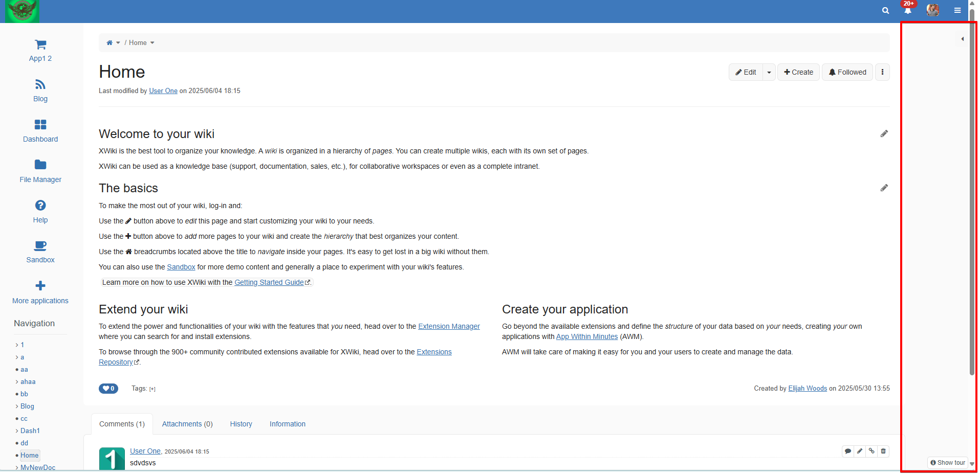
Task: Click the Show tour button
Action: [947, 462]
